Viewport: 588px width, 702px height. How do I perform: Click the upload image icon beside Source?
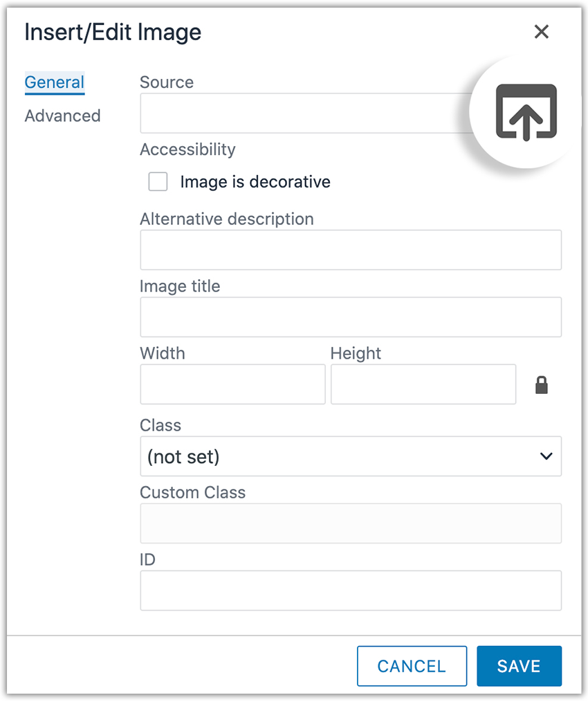526,112
